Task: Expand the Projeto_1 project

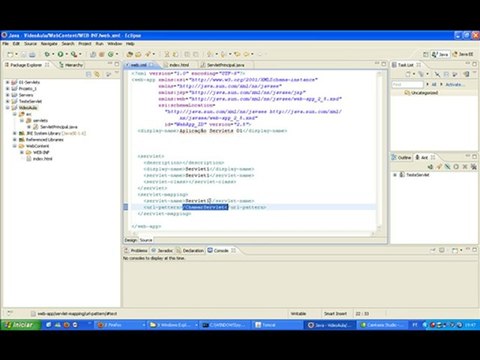Action: (7, 88)
